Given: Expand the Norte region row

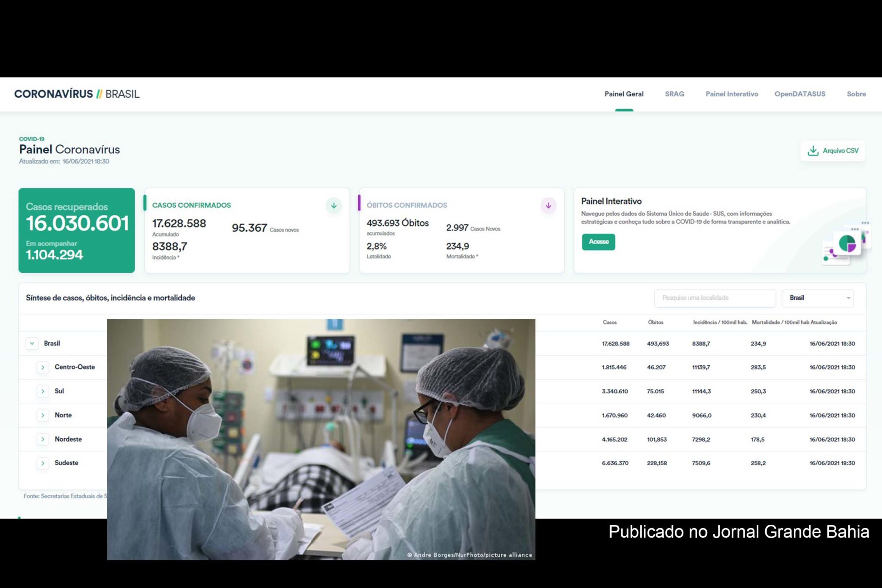Looking at the screenshot, I should [43, 415].
